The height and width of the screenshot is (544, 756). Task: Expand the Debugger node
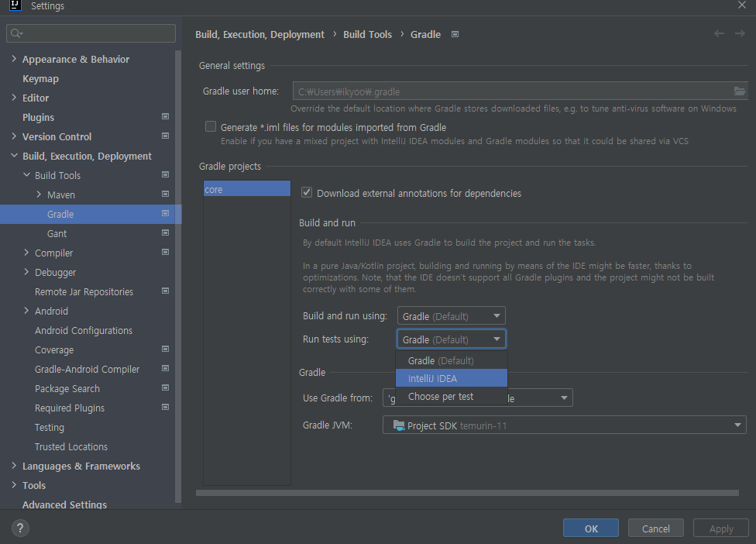tap(26, 272)
